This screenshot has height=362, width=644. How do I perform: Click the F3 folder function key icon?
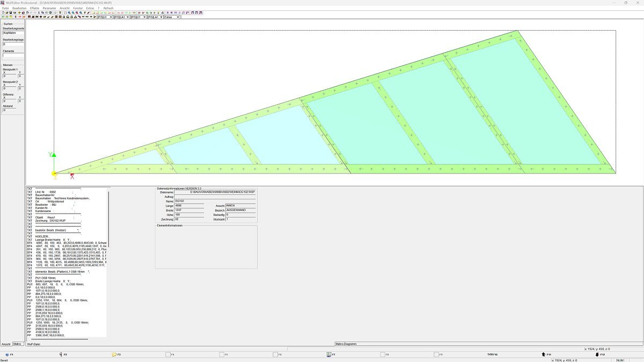point(114,354)
